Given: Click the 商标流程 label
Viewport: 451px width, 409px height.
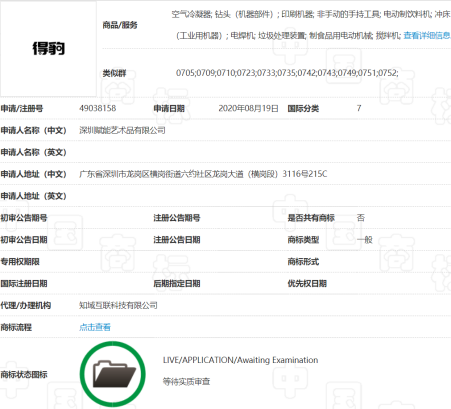Looking at the screenshot, I should (x=16, y=327).
